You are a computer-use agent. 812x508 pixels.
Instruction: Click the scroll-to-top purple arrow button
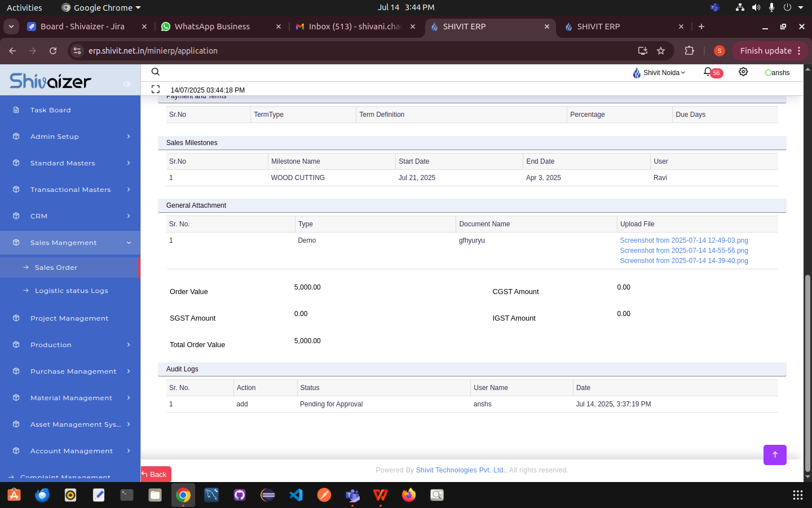click(775, 455)
